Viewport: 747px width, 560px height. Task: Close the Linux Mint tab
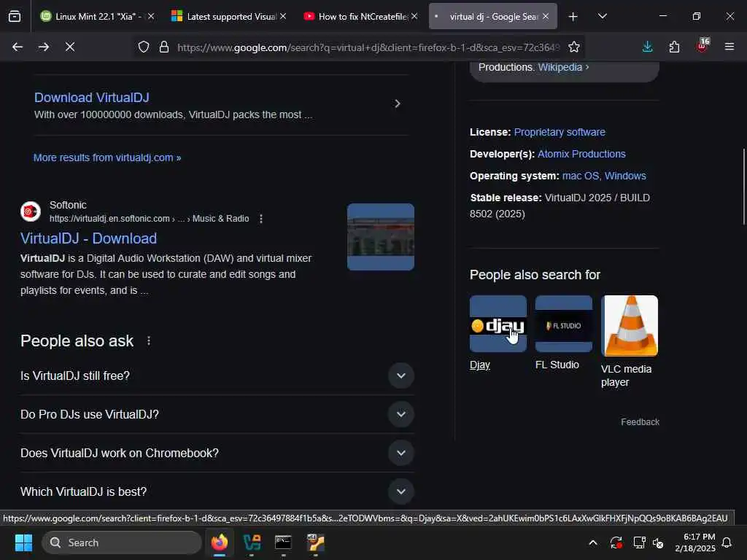(151, 16)
